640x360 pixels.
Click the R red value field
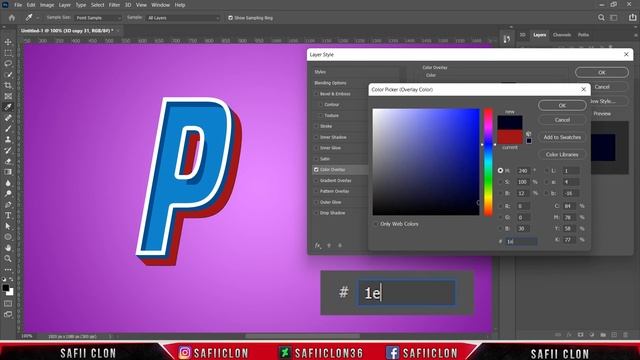pos(524,206)
